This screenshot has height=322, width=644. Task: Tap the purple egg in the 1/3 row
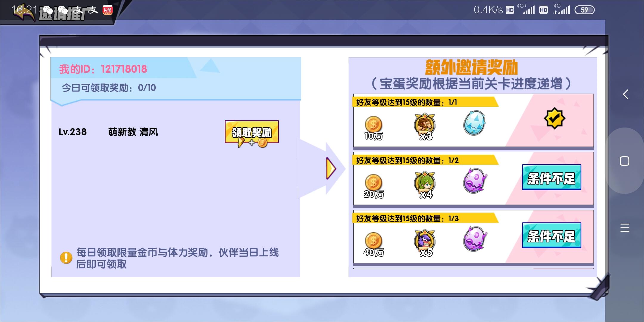pos(475,239)
